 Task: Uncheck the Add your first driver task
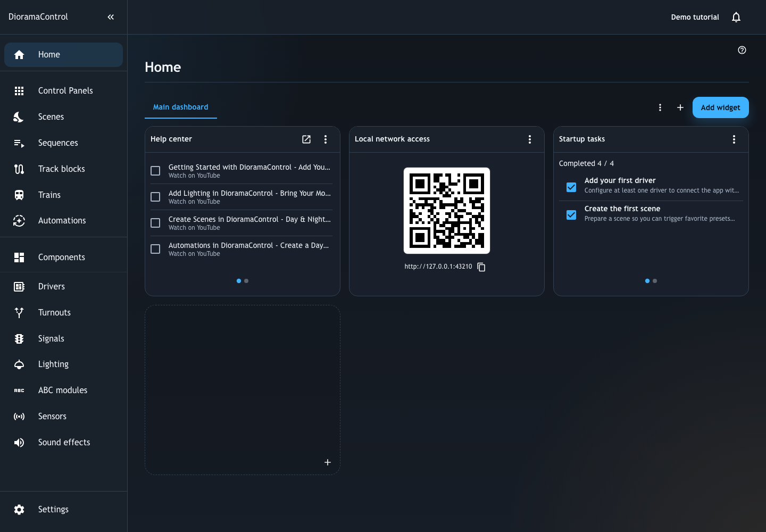pos(571,187)
